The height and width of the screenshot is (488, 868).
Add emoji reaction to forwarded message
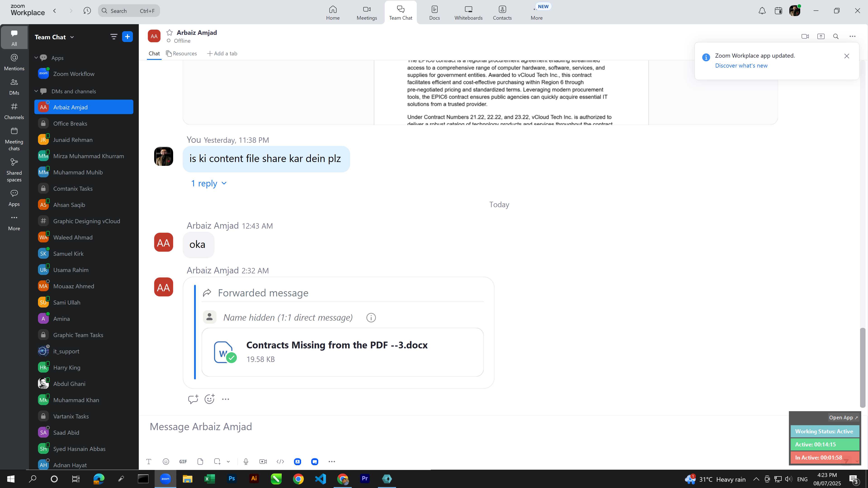pyautogui.click(x=210, y=399)
